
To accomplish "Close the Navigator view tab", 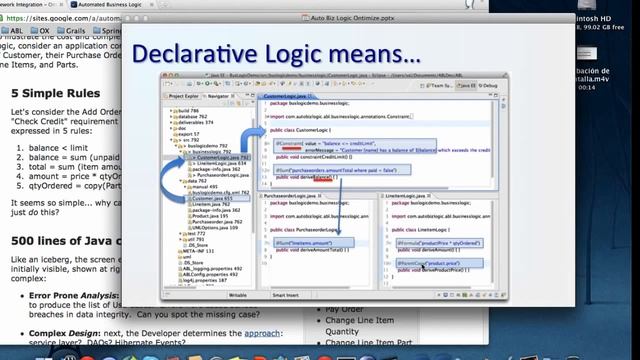I will [233, 96].
